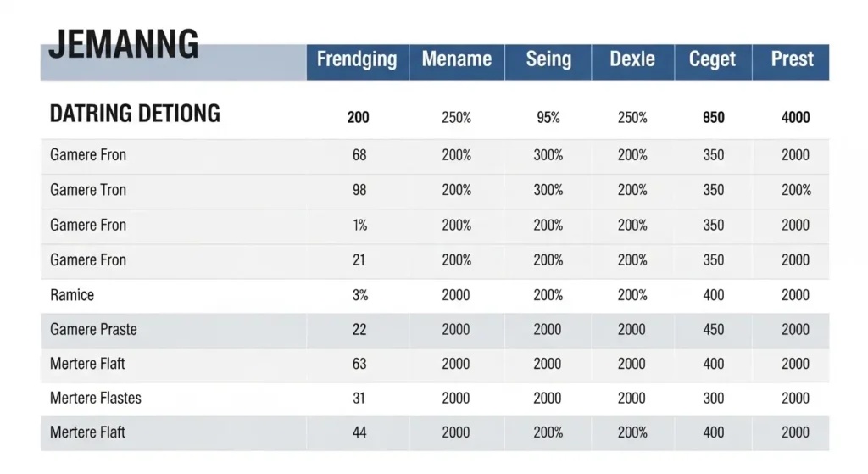Screen dimensions: 868x474
Task: Click the Seing column header
Action: [x=548, y=60]
